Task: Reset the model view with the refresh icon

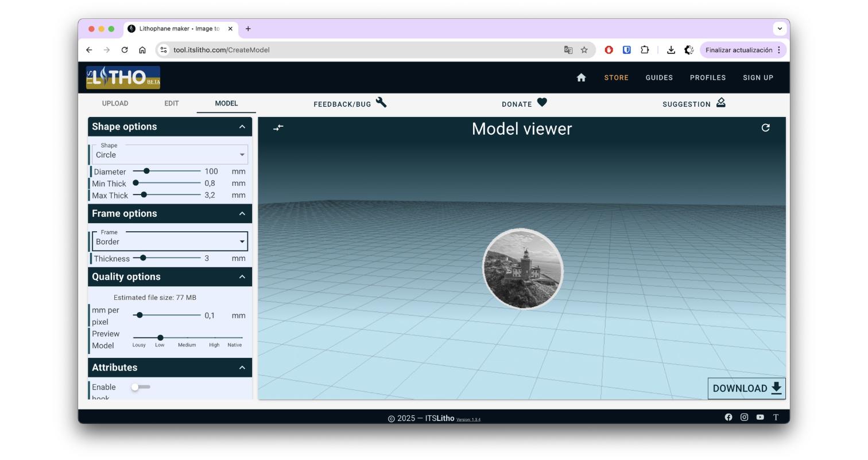Action: 765,127
